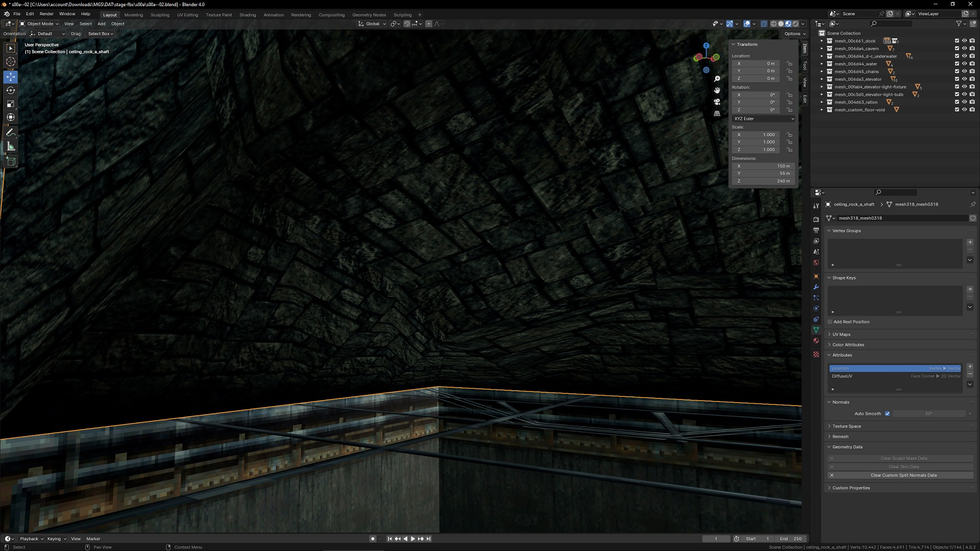
Task: Open the Output properties tab
Action: coord(816,230)
